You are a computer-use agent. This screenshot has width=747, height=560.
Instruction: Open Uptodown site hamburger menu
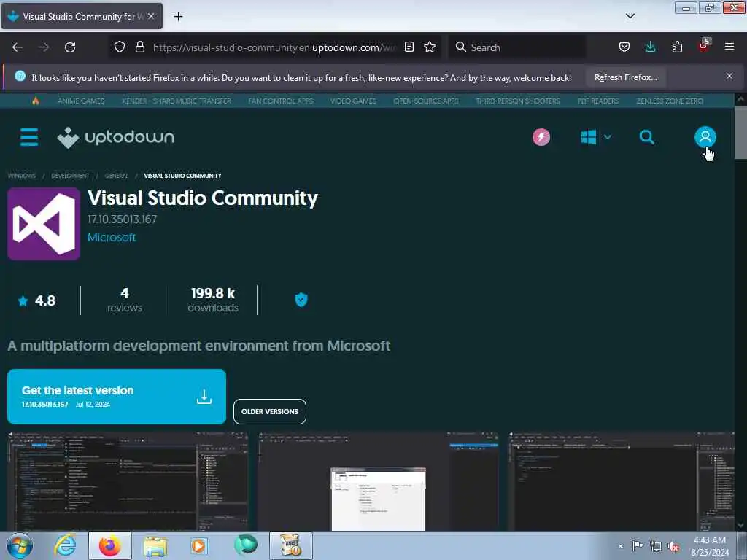pyautogui.click(x=29, y=137)
